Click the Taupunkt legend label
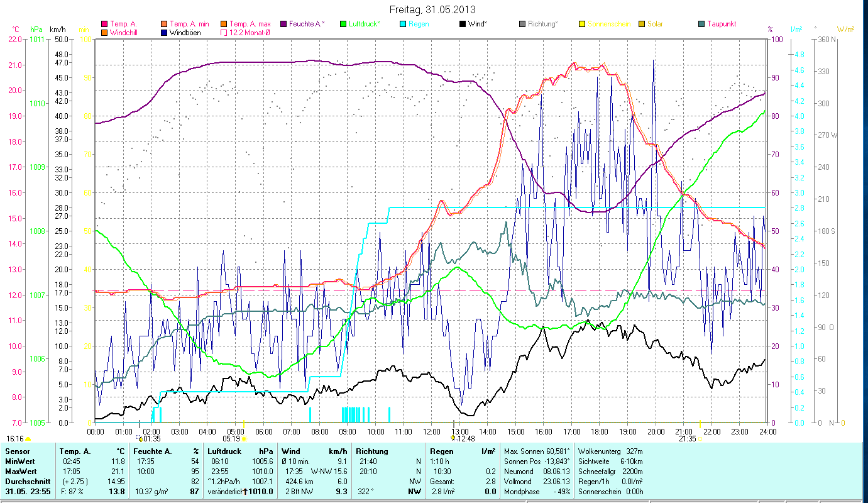The image size is (868, 503). tap(722, 24)
